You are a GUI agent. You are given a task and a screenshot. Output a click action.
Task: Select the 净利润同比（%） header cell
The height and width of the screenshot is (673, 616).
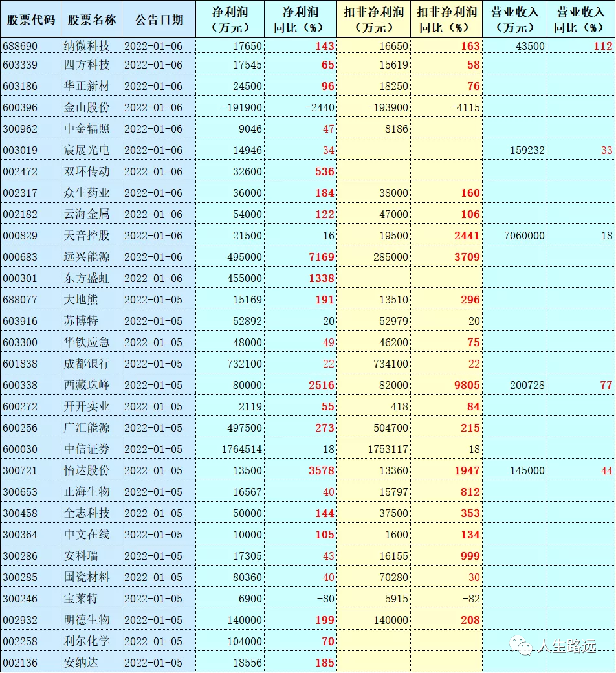coord(300,19)
